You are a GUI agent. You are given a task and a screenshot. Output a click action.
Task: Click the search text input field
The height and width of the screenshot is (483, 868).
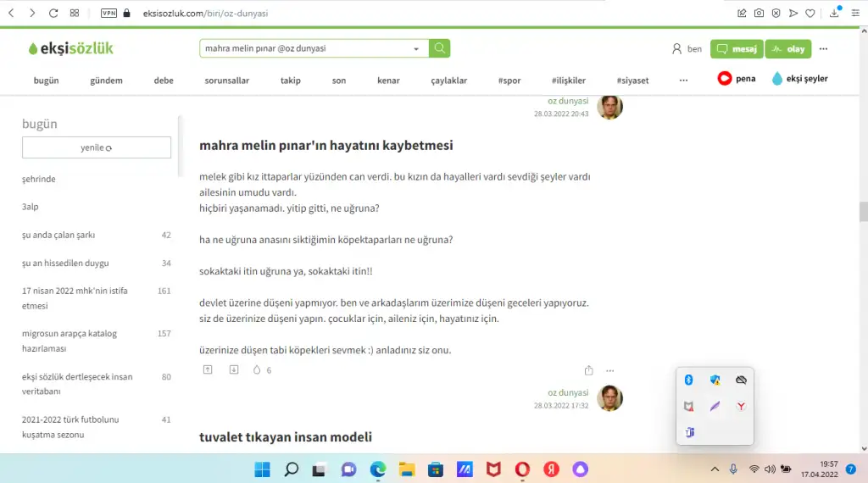pos(305,48)
